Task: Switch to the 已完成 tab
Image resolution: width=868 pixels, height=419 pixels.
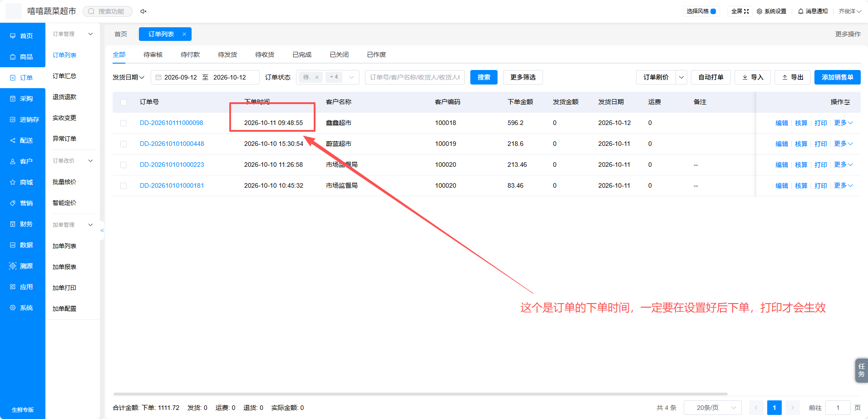Action: coord(302,55)
